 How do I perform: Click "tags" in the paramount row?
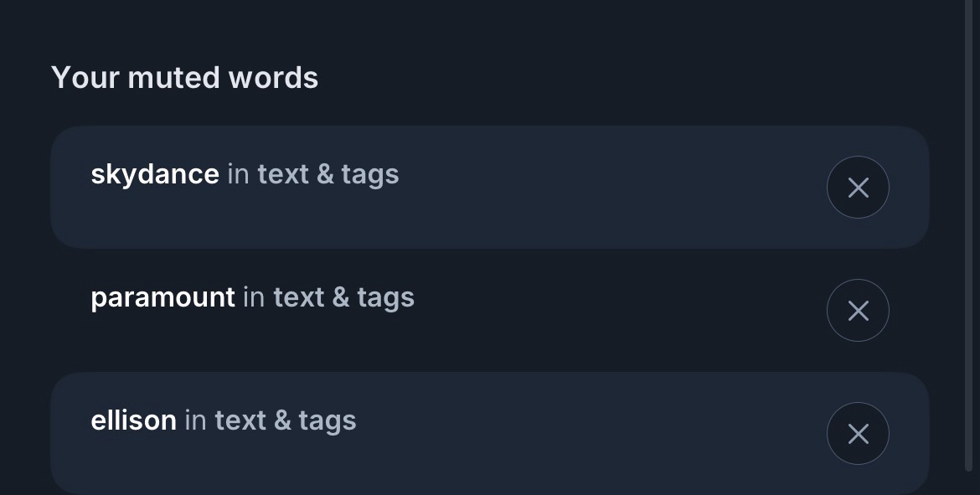click(x=385, y=297)
